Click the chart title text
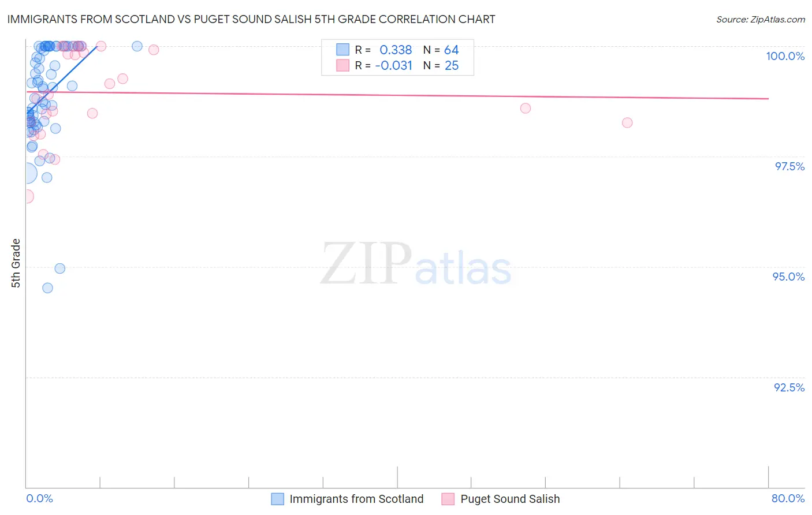Image resolution: width=812 pixels, height=515 pixels. (x=251, y=19)
